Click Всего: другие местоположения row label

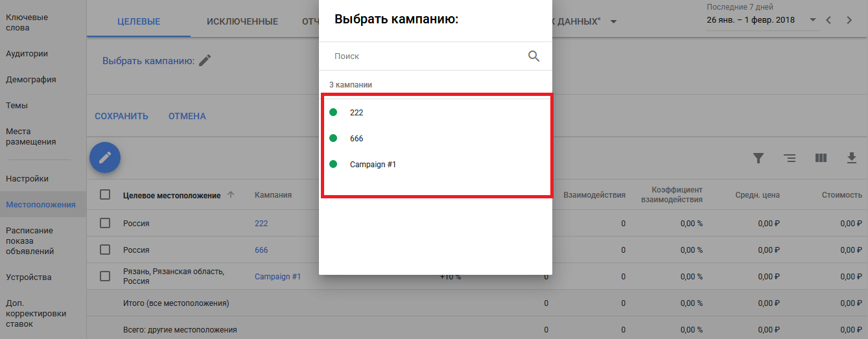[180, 329]
